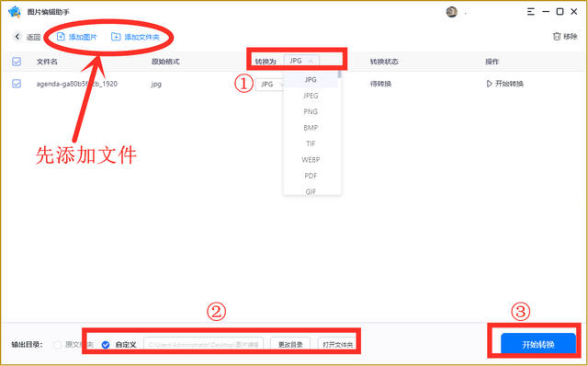Click the jpg original format cell
This screenshot has width=588, height=366.
pos(156,84)
